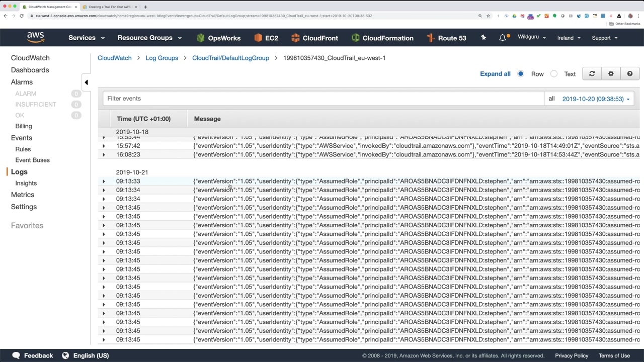Collapse the CloudWatch side navigation panel
The width and height of the screenshot is (644, 362).
pos(86,82)
